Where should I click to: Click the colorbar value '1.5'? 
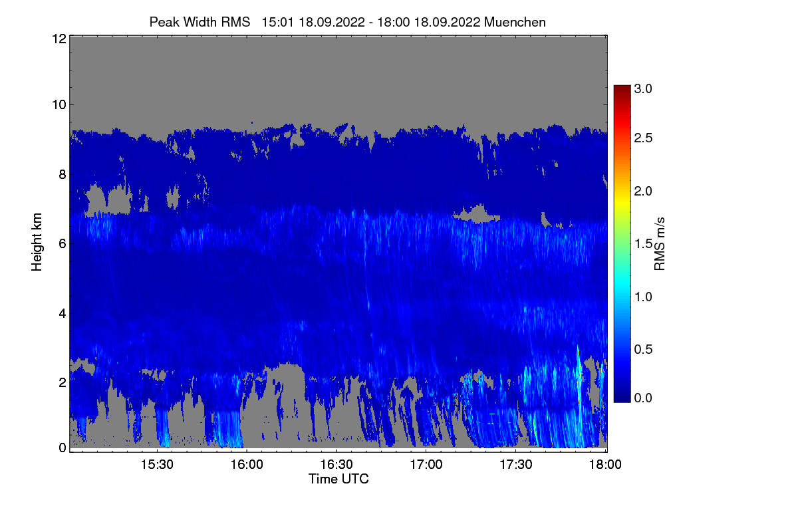coord(642,244)
